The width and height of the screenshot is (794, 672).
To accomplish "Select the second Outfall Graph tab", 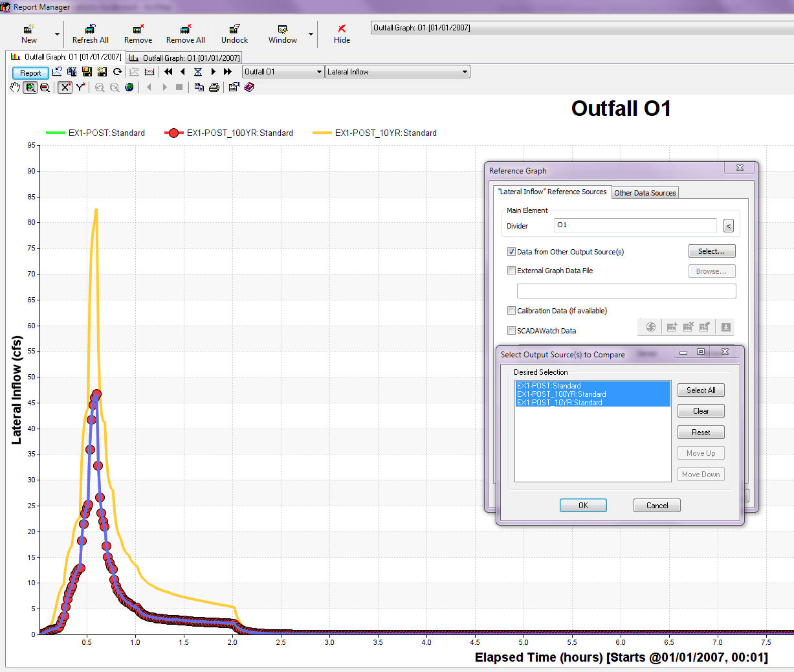I will (184, 57).
